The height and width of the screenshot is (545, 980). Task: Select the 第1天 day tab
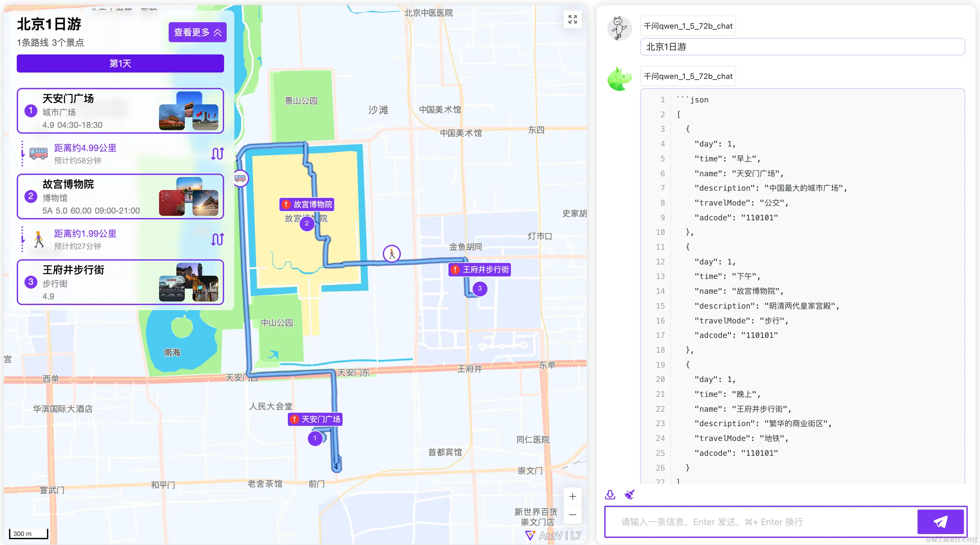point(120,64)
